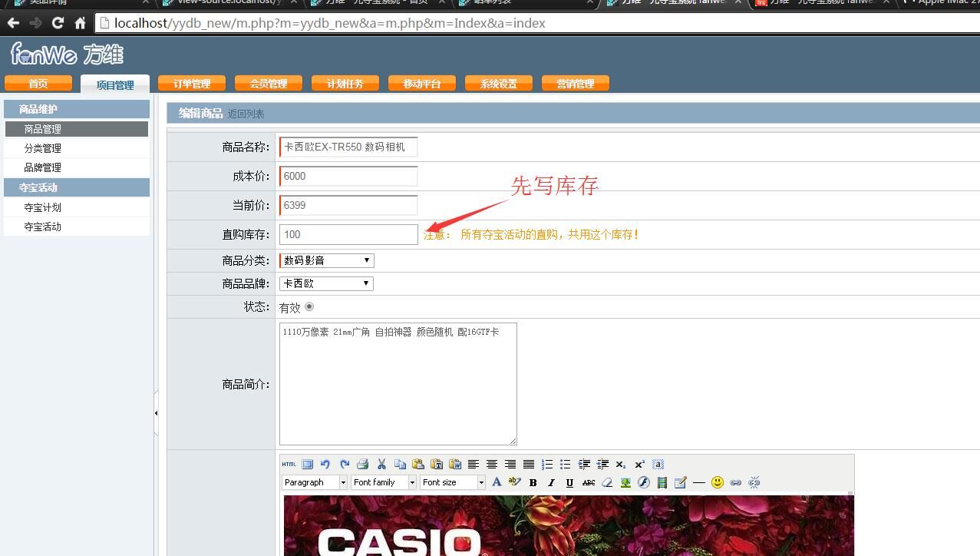Image resolution: width=980 pixels, height=556 pixels.
Task: Insert a numbered list in editor
Action: 547,464
